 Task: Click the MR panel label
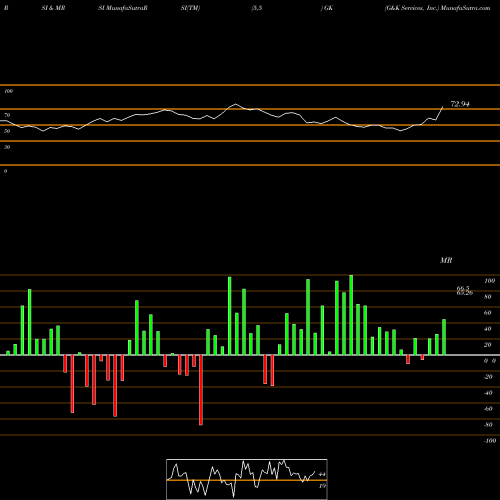pyautogui.click(x=446, y=260)
